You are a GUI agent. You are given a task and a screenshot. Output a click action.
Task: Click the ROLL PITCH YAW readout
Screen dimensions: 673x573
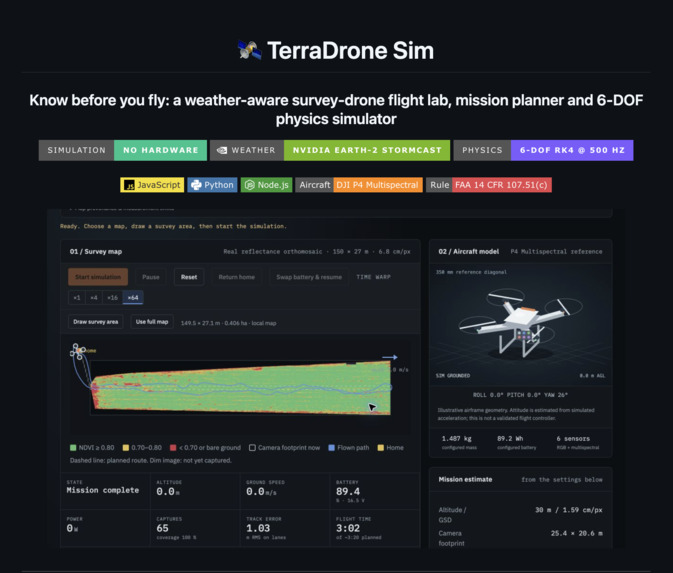520,395
